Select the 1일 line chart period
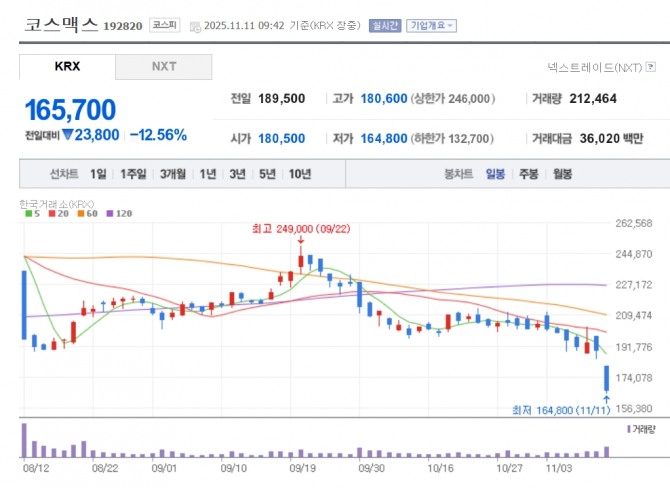This screenshot has width=670, height=488. pos(97,174)
